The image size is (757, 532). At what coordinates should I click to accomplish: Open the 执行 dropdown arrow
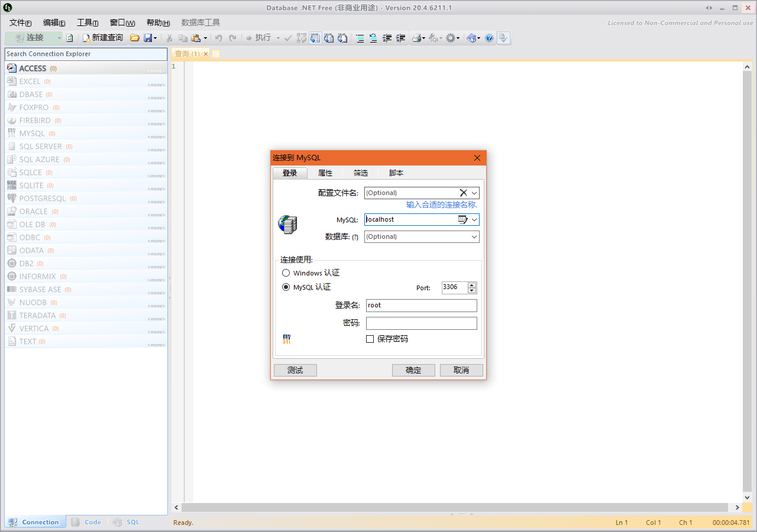click(x=278, y=38)
